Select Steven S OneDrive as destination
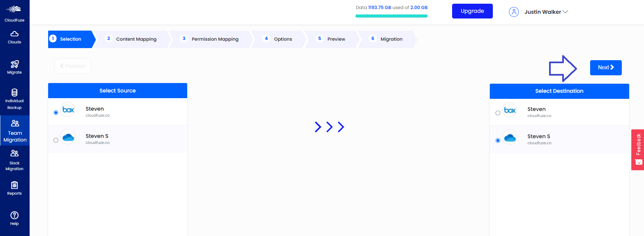This screenshot has width=644, height=236. (x=498, y=141)
